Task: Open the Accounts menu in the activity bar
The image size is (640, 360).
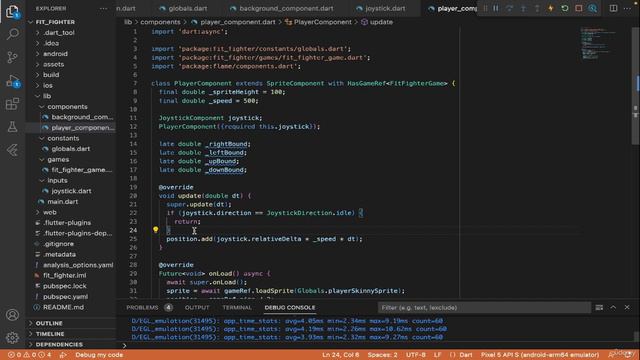Action: point(12,315)
